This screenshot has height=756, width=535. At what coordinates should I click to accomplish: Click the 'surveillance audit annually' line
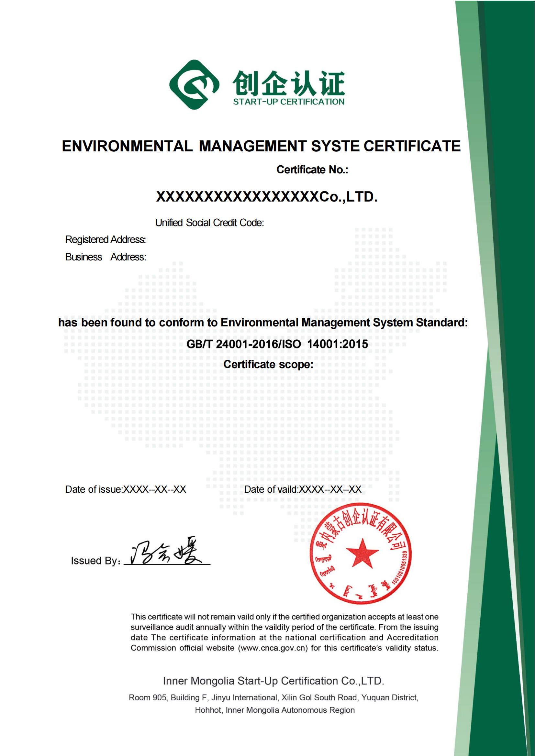click(x=284, y=627)
